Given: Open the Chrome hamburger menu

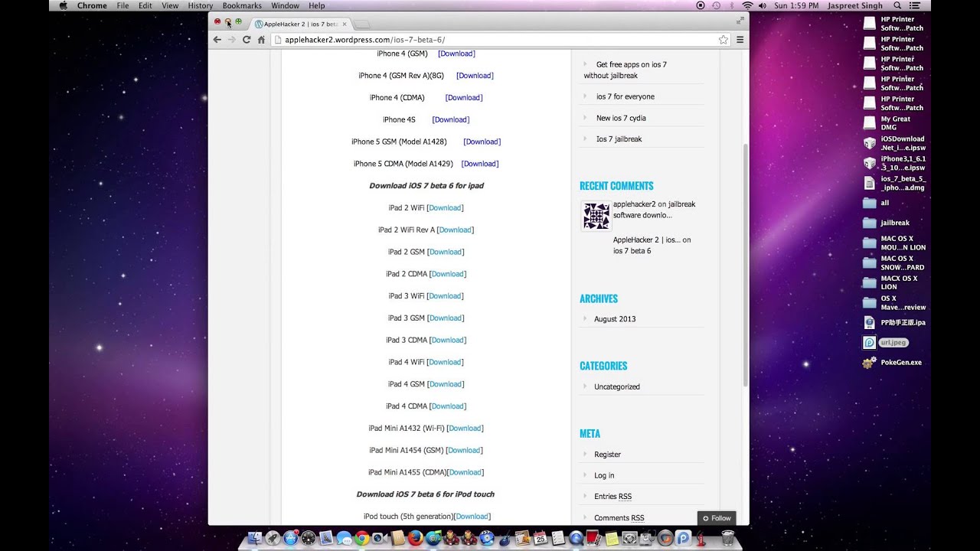Looking at the screenshot, I should tap(740, 40).
